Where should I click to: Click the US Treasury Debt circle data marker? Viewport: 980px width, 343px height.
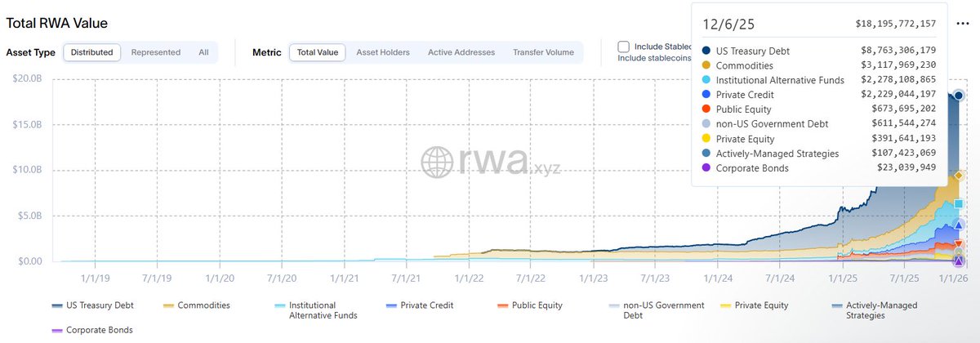coord(959,96)
